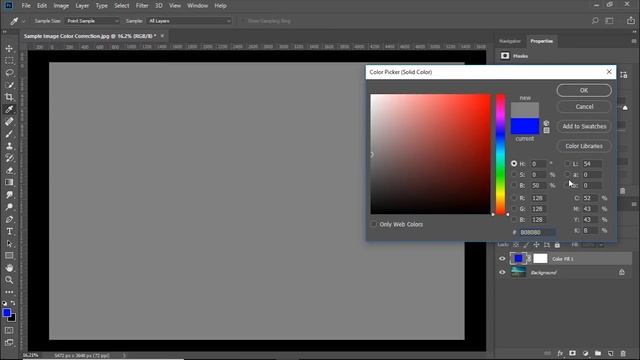Select the History Brush tool
This screenshot has width=640, height=360.
coord(9,158)
